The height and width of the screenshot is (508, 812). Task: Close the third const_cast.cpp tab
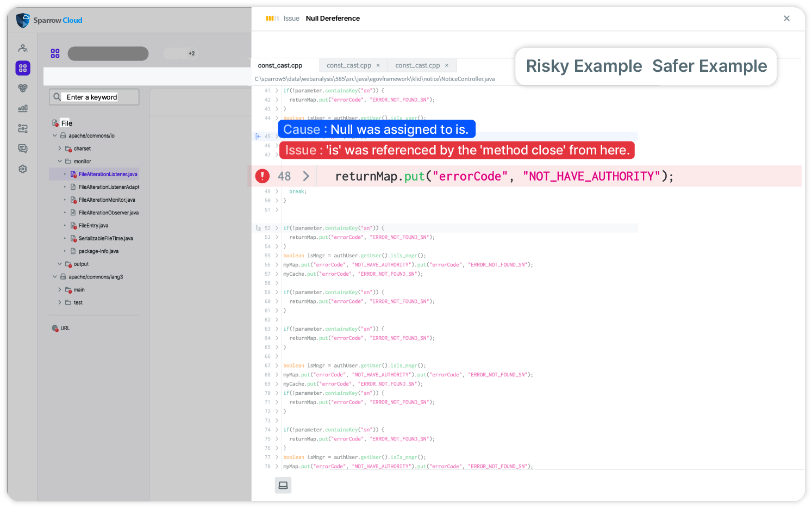point(447,65)
